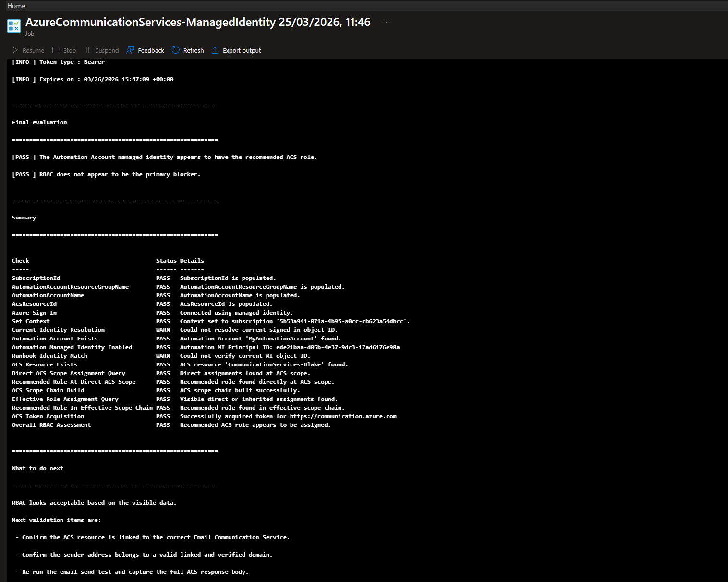Click the Resume play icon
The image size is (728, 582).
coord(15,50)
